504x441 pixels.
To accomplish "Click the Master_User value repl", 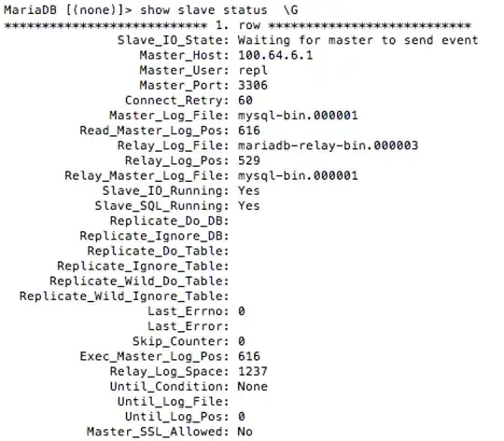I will [x=253, y=70].
